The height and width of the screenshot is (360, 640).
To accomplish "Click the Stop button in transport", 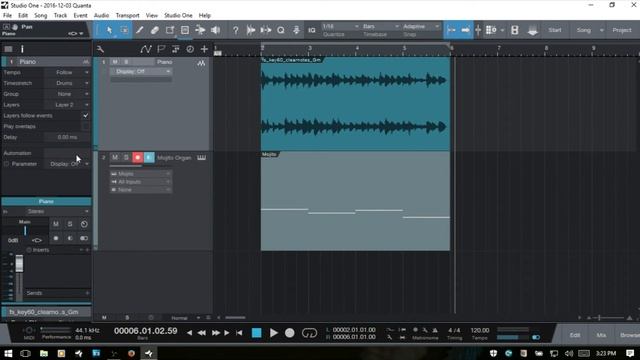I will (256, 333).
